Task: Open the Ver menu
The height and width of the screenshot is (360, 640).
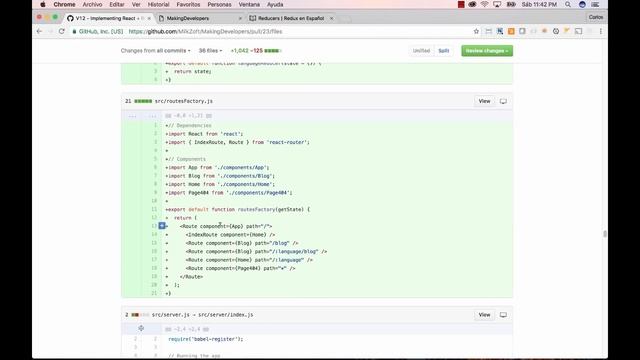Action: [136, 4]
